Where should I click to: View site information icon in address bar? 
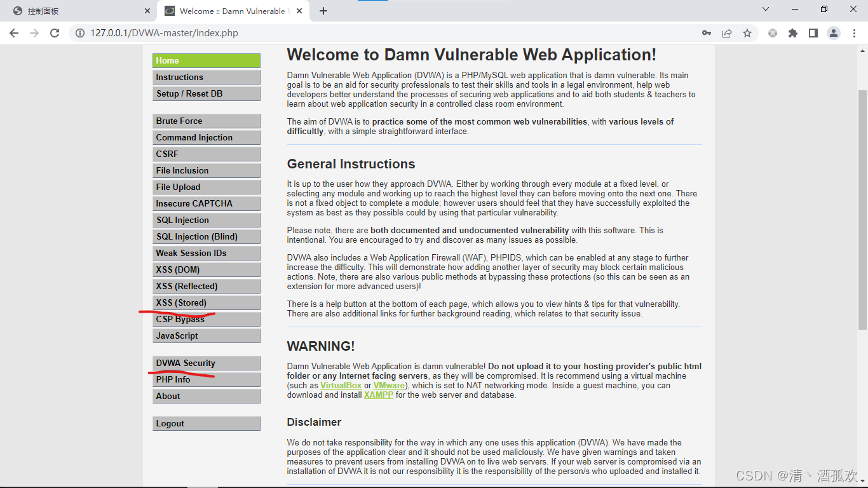[x=80, y=33]
